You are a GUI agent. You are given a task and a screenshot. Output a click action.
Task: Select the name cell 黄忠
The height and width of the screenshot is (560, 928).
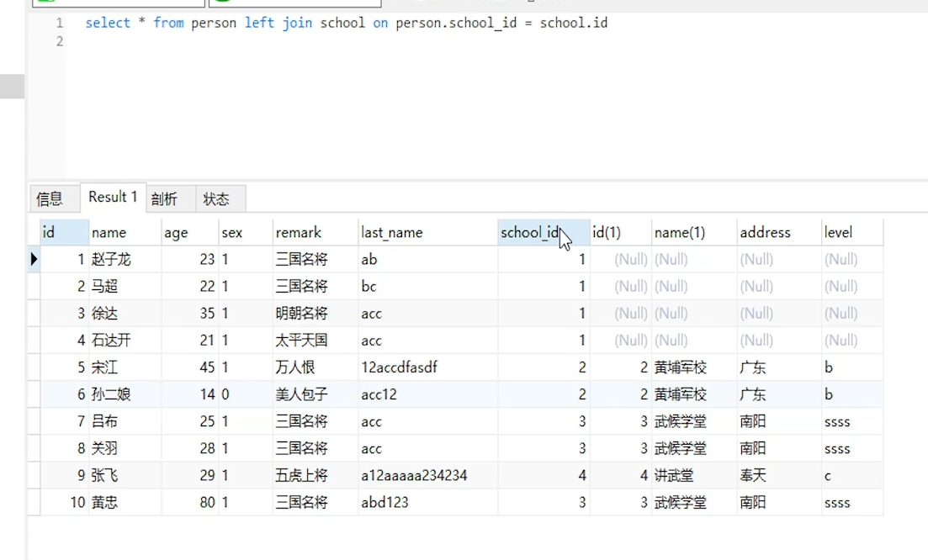125,503
